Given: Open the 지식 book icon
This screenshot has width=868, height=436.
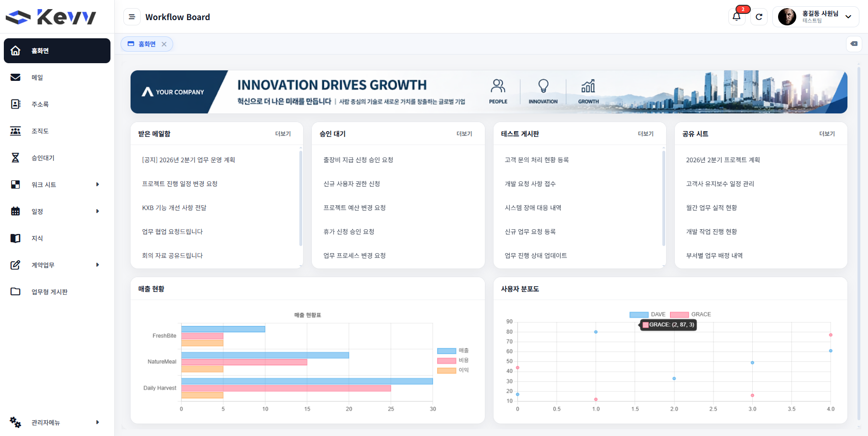Looking at the screenshot, I should [15, 238].
